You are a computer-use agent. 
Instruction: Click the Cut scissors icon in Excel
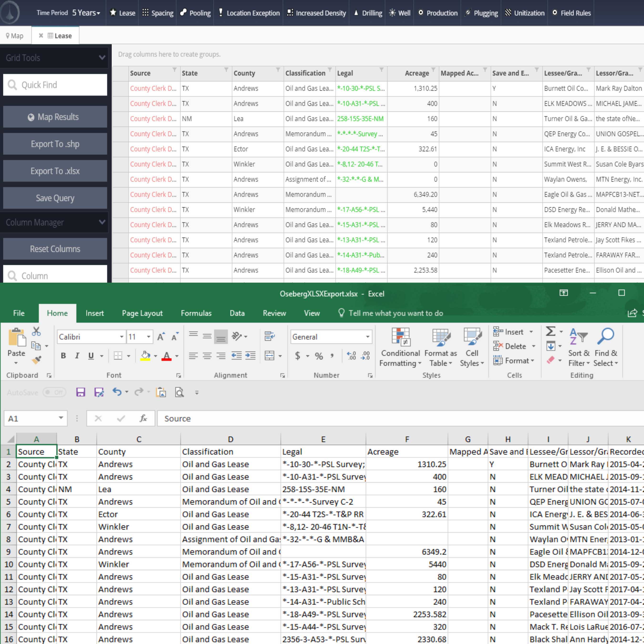click(x=36, y=331)
